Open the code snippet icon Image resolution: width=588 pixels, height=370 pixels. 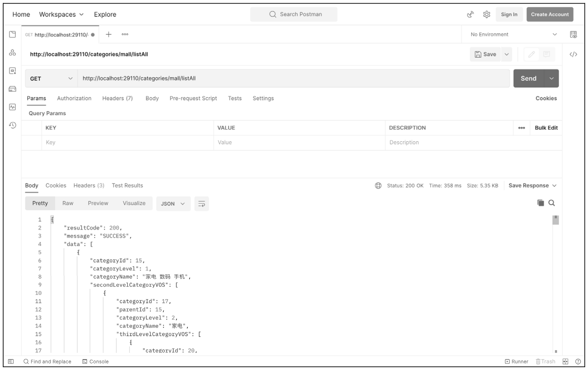pos(573,54)
